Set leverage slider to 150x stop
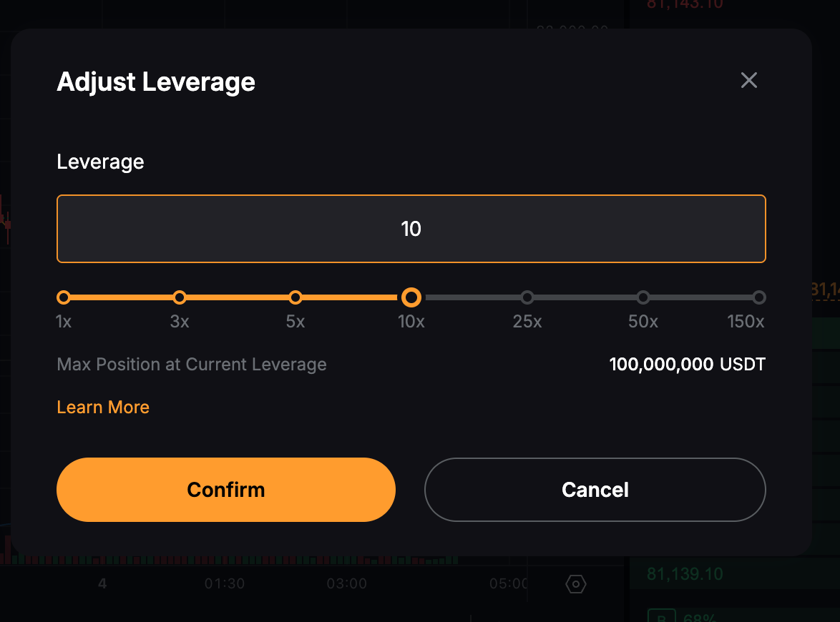 coord(758,297)
